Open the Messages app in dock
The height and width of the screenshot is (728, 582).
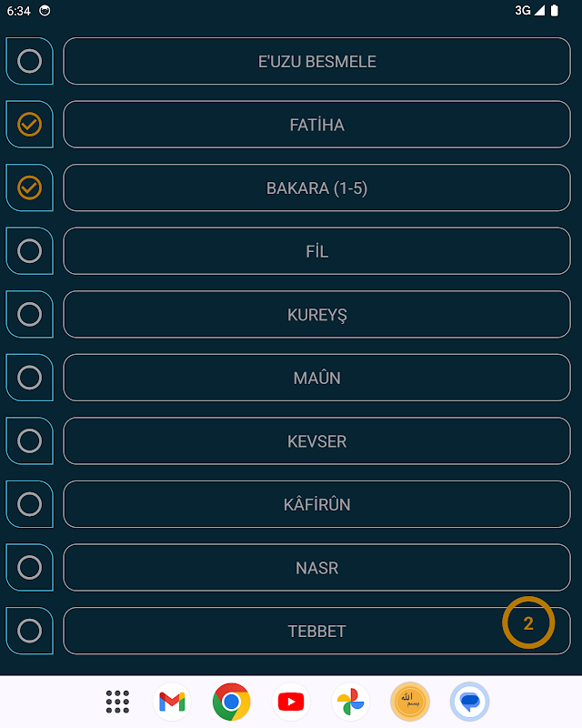[x=469, y=702]
